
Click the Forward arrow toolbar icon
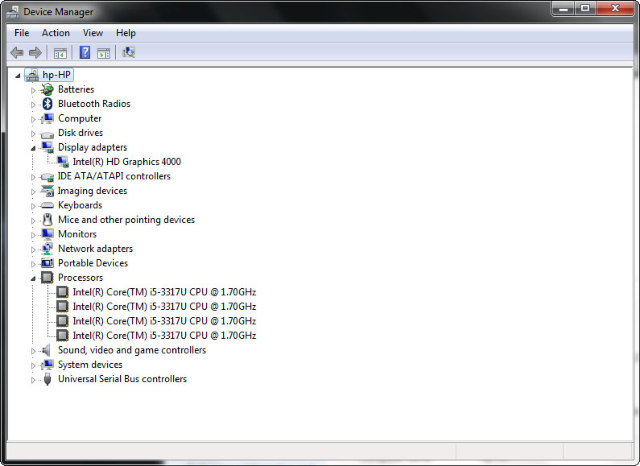click(35, 52)
